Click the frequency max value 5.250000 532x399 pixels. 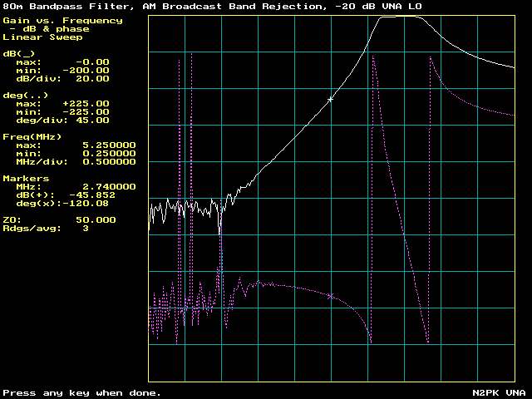(x=109, y=145)
